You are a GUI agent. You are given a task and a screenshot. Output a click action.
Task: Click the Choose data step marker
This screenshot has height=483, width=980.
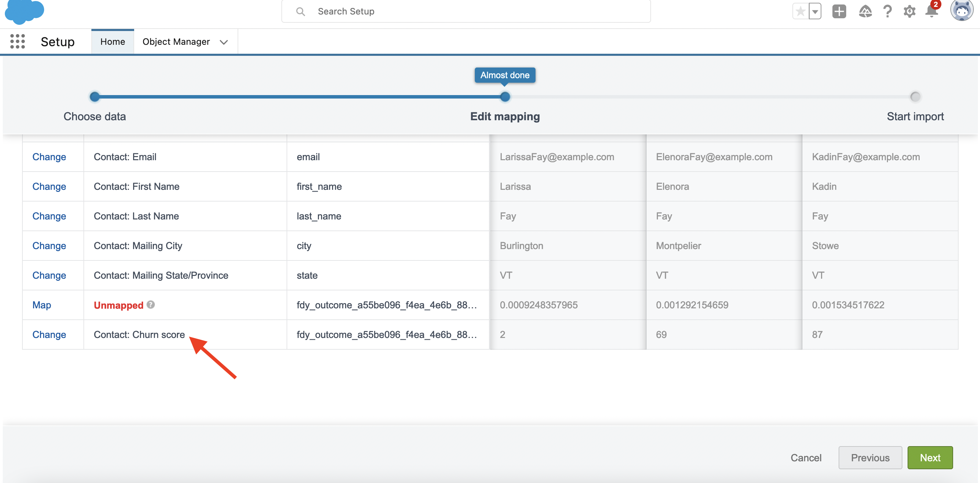point(95,97)
